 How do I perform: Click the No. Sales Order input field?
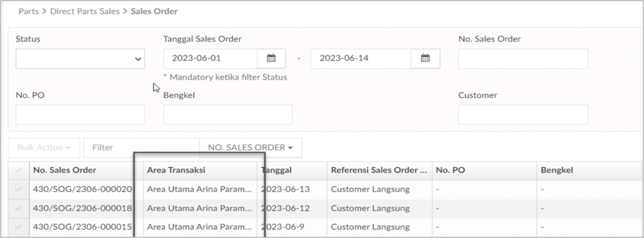[x=523, y=59]
